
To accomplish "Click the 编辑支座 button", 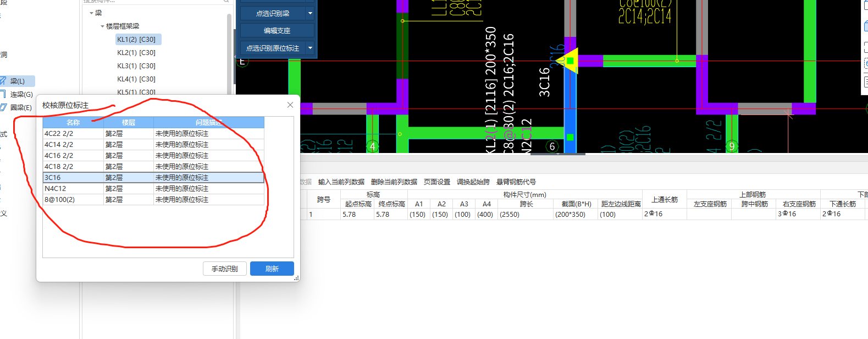I will [277, 31].
